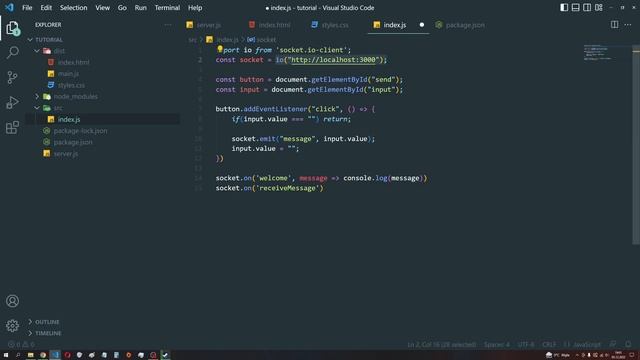Open Explorer Views and More Actions ellipsis
This screenshot has width=640, height=360.
coord(168,24)
